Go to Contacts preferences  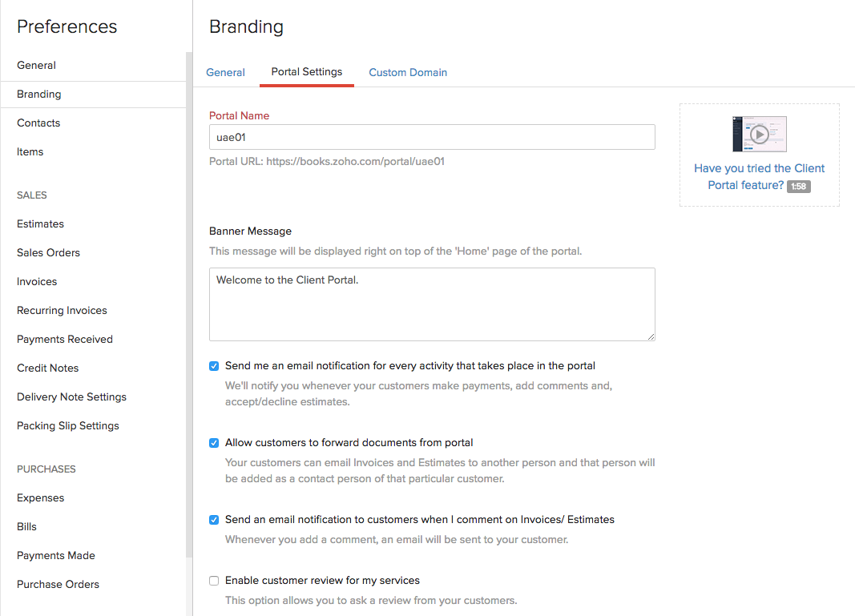[38, 123]
